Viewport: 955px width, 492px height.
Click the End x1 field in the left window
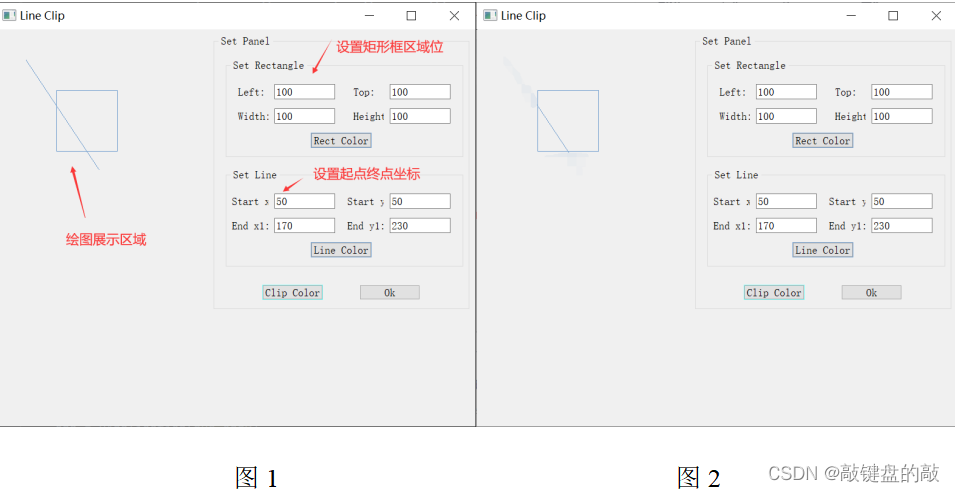point(305,226)
